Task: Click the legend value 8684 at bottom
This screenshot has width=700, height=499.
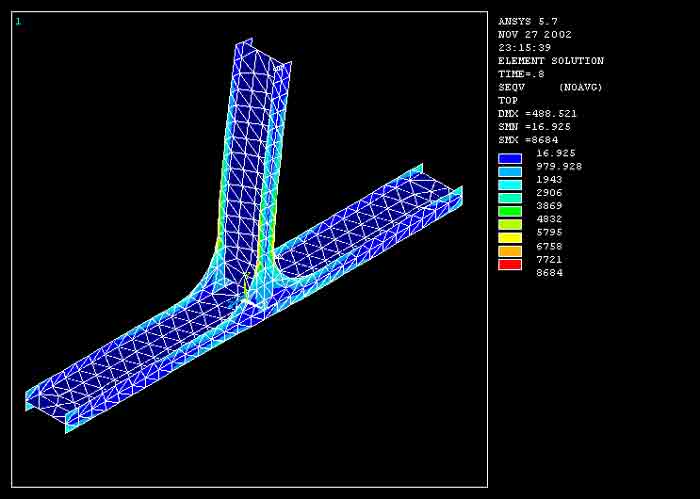Action: pyautogui.click(x=550, y=273)
